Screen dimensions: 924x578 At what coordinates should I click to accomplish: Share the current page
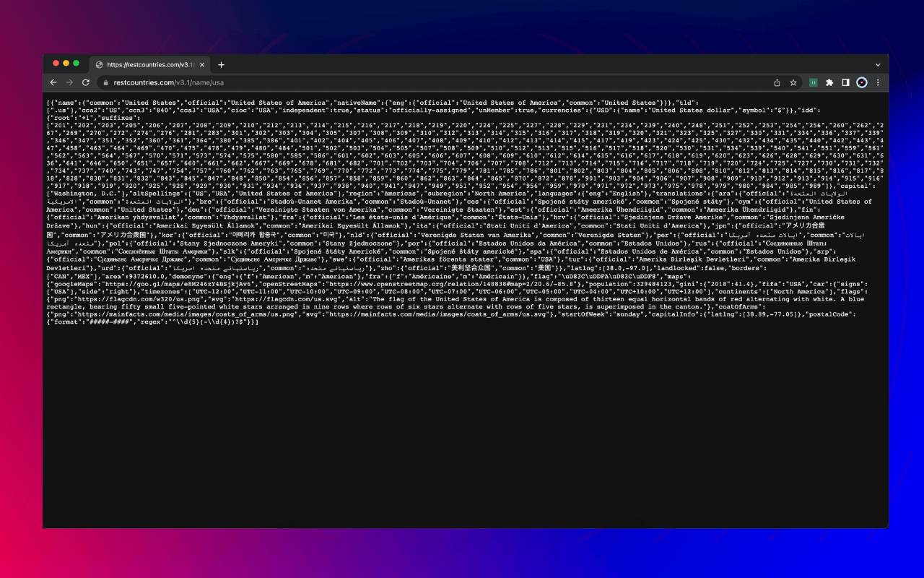(776, 83)
